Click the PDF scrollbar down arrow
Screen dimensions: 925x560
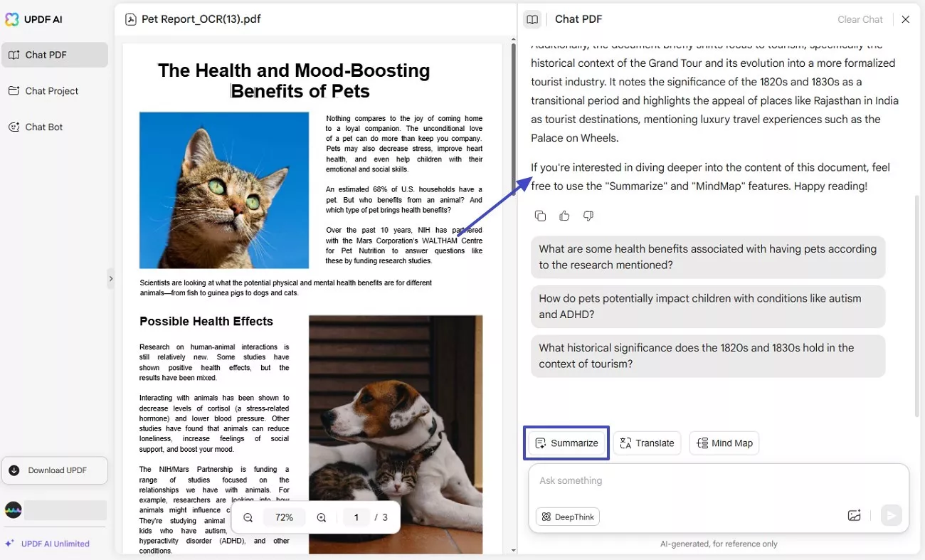tap(514, 550)
